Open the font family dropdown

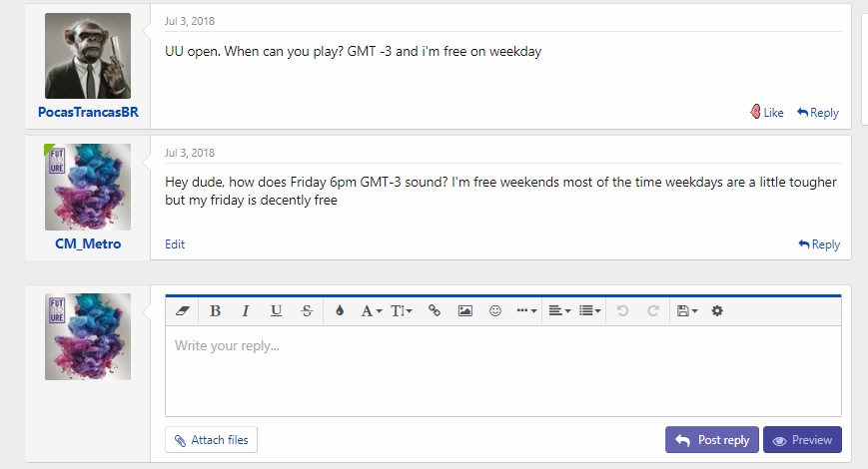(371, 310)
